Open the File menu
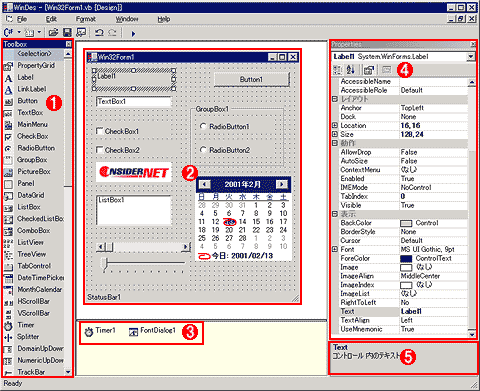This screenshot has height=391, width=480. (x=22, y=19)
